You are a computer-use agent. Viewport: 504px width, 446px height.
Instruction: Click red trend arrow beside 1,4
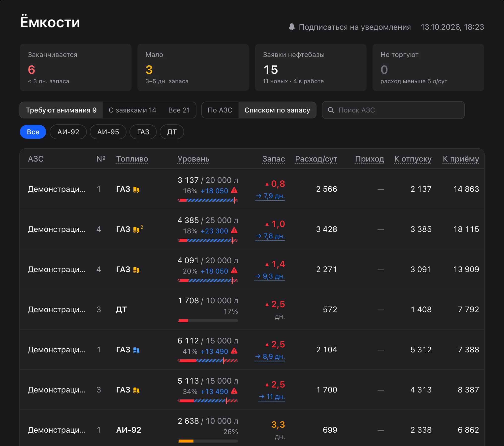pyautogui.click(x=267, y=264)
